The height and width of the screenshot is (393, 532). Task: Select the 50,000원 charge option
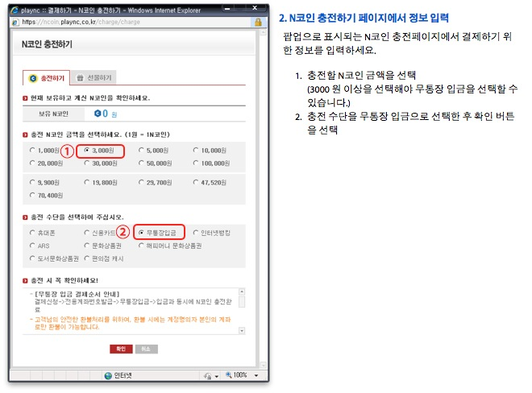pos(141,163)
